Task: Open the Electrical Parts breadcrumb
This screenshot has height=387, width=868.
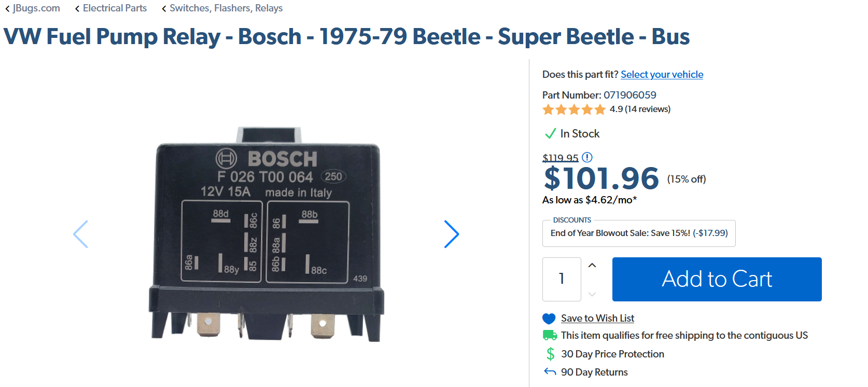Action: pyautogui.click(x=115, y=8)
